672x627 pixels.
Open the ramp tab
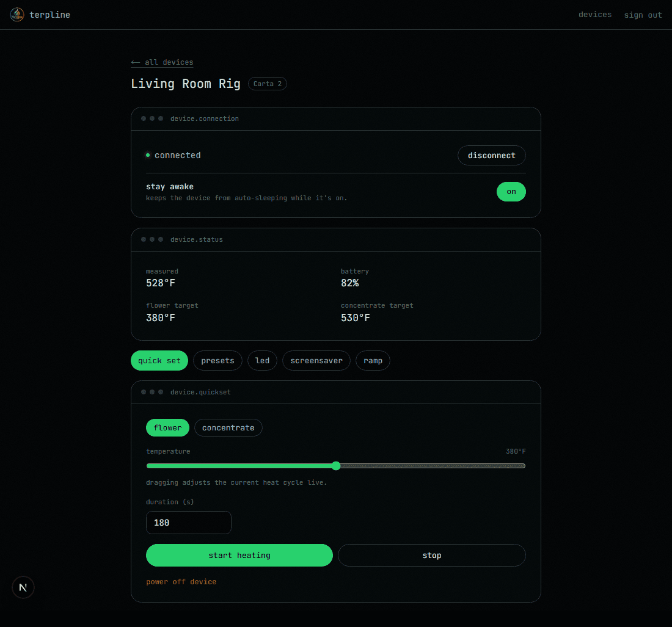pos(373,361)
